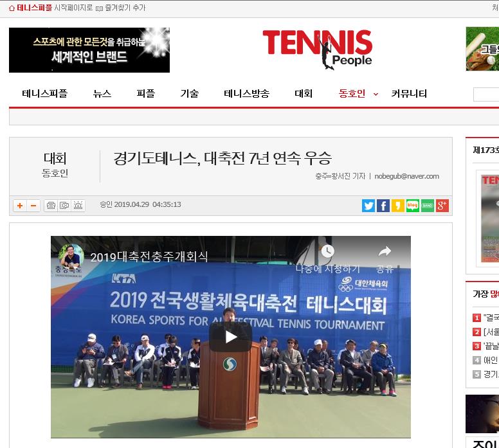The height and width of the screenshot is (448, 499).
Task: Share article on KakaoStory yellow icon
Action: tap(398, 206)
